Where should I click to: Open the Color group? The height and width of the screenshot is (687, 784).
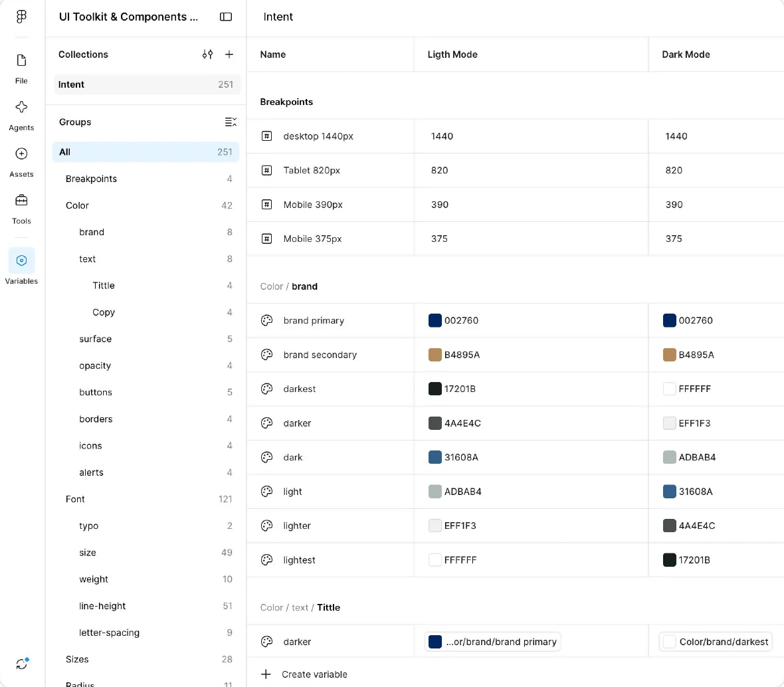[146, 205]
